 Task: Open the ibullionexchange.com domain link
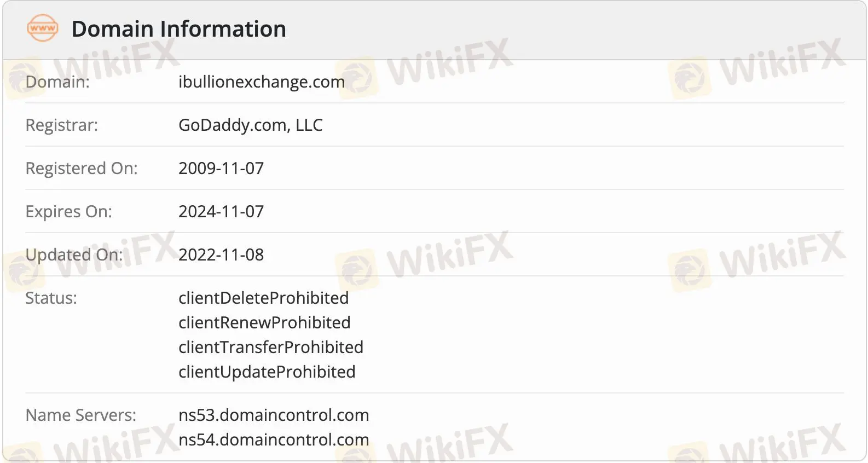[262, 82]
